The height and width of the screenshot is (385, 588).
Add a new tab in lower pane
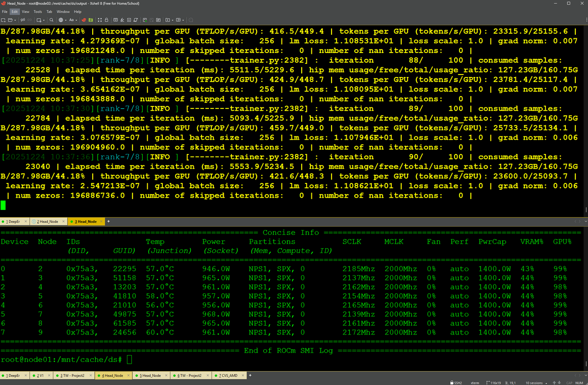click(x=250, y=375)
